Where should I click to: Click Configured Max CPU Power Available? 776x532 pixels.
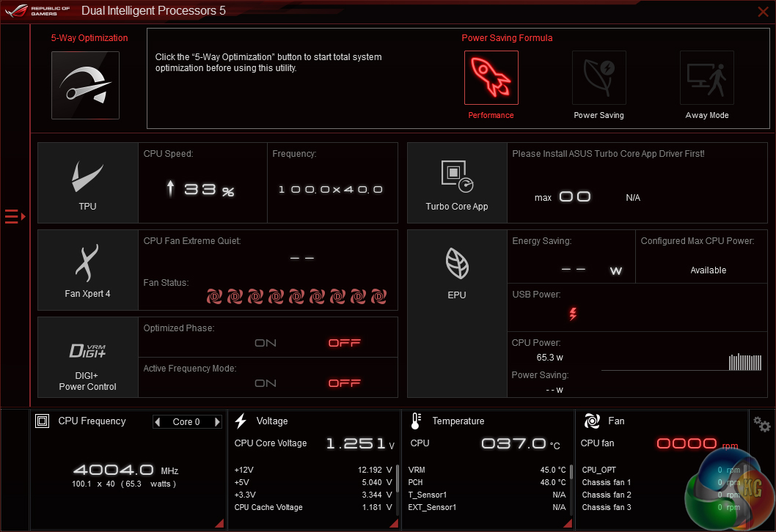709,270
